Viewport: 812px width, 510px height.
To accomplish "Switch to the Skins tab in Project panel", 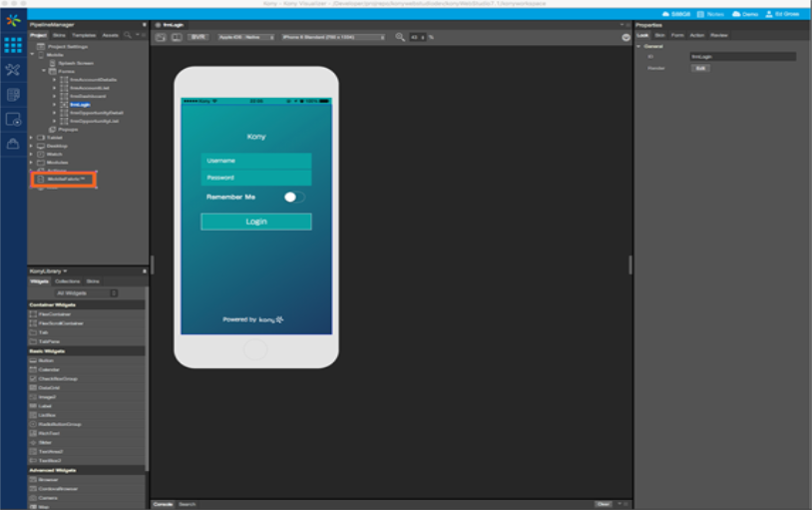I will tap(59, 35).
